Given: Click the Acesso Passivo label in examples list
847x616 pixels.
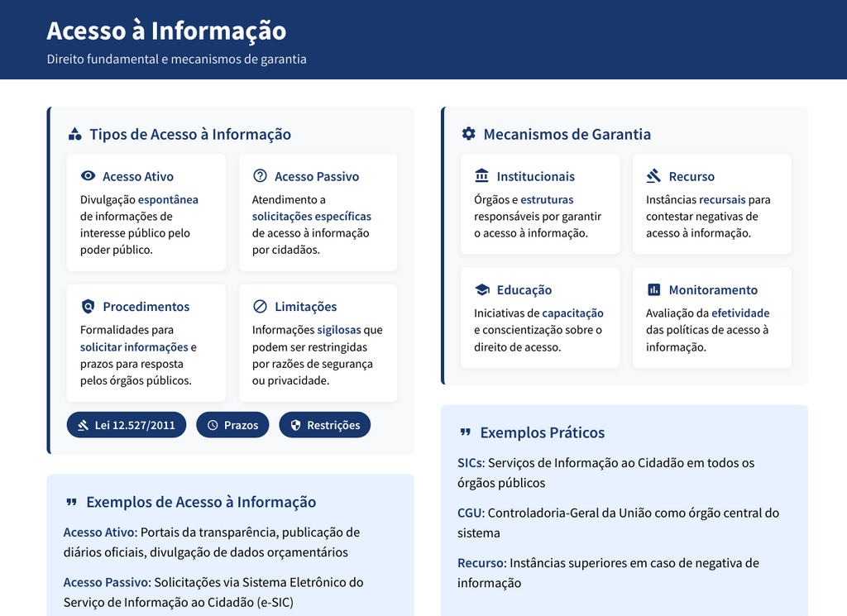Looking at the screenshot, I should click(106, 583).
